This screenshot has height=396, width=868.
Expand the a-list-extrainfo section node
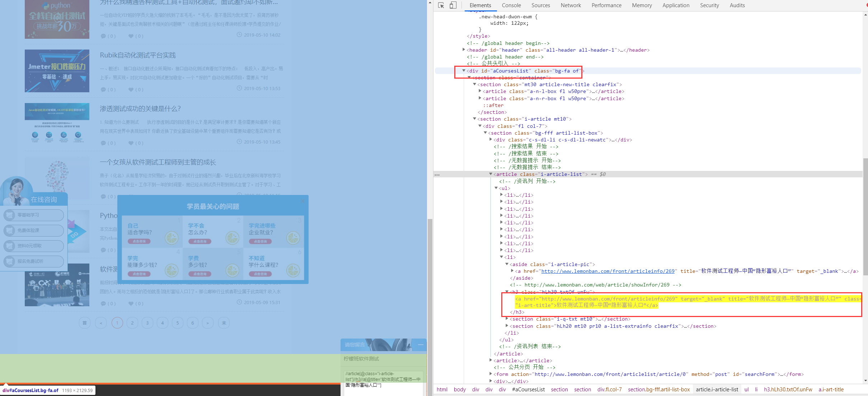click(507, 326)
